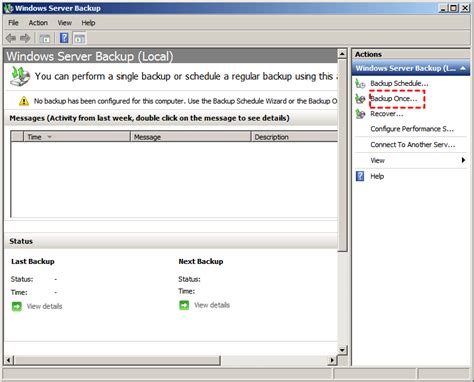Click the Last Backup heading
The height and width of the screenshot is (382, 474).
33,261
